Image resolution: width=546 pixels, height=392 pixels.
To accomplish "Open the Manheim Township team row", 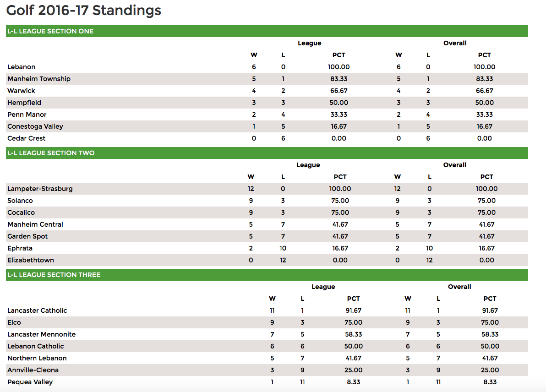I will [267, 79].
